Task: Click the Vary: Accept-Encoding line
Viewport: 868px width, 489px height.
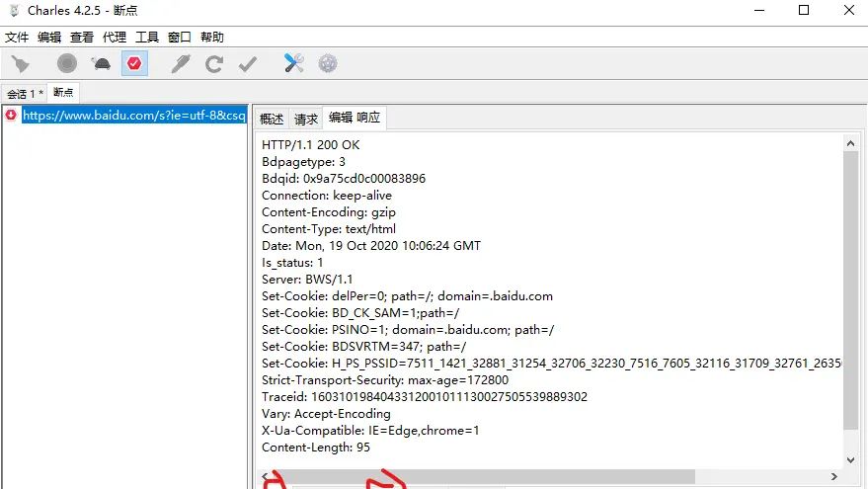Action: point(326,414)
